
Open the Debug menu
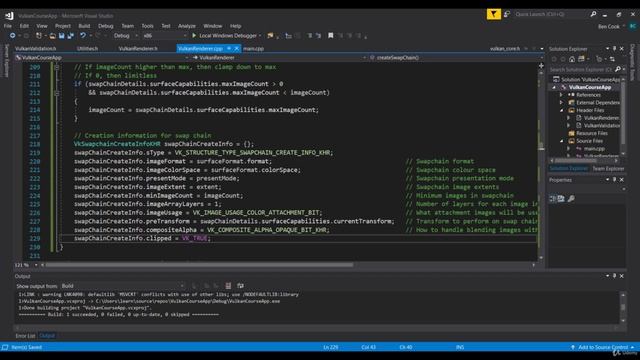click(105, 26)
